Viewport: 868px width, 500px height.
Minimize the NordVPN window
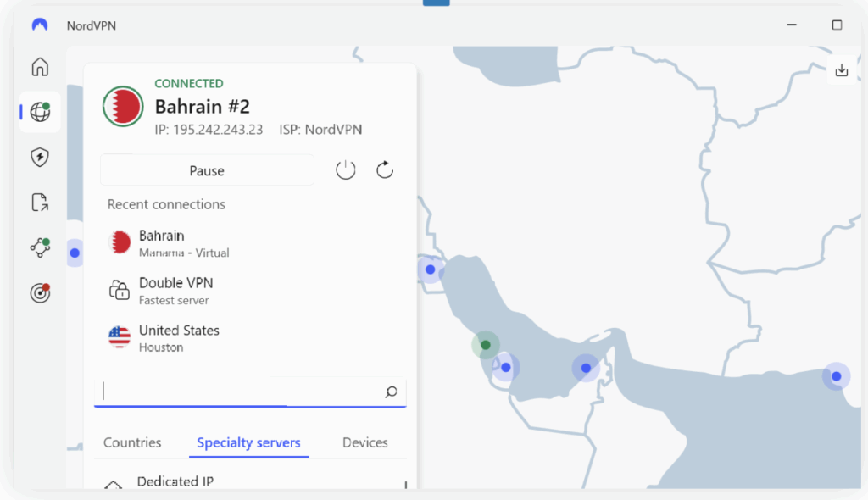click(x=792, y=25)
